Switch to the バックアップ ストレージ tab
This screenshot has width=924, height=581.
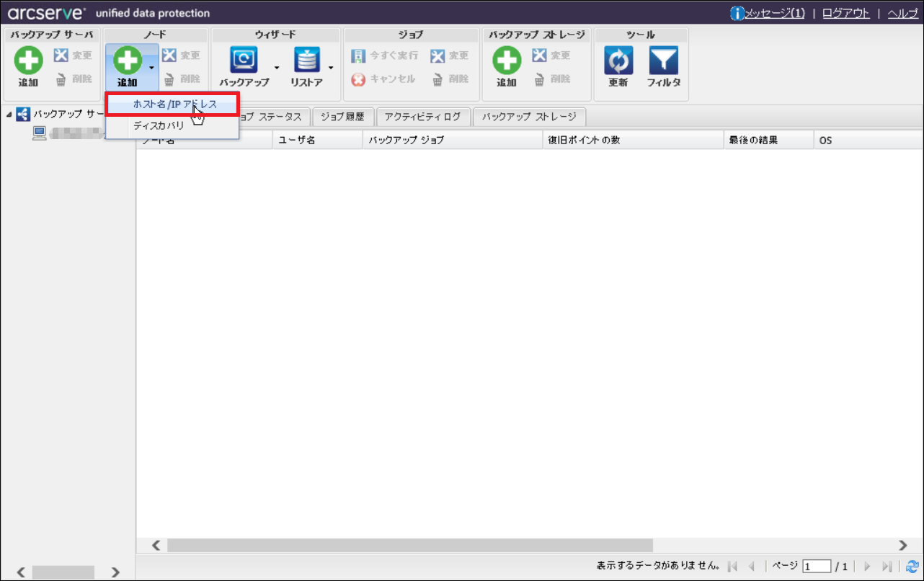pyautogui.click(x=530, y=117)
